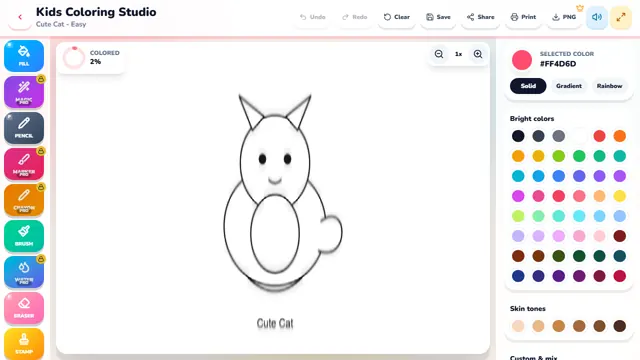Select the Brush tool

pos(24,236)
